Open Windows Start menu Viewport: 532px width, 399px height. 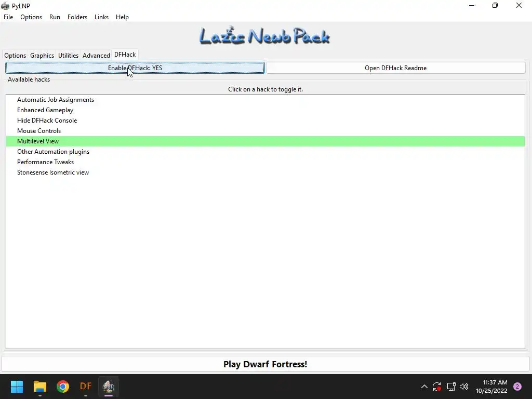click(17, 387)
